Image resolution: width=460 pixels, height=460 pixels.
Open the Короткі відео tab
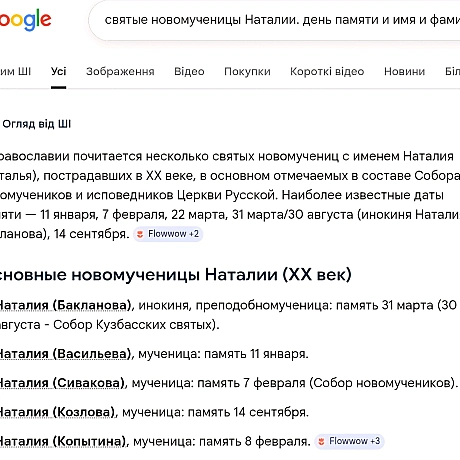[327, 71]
